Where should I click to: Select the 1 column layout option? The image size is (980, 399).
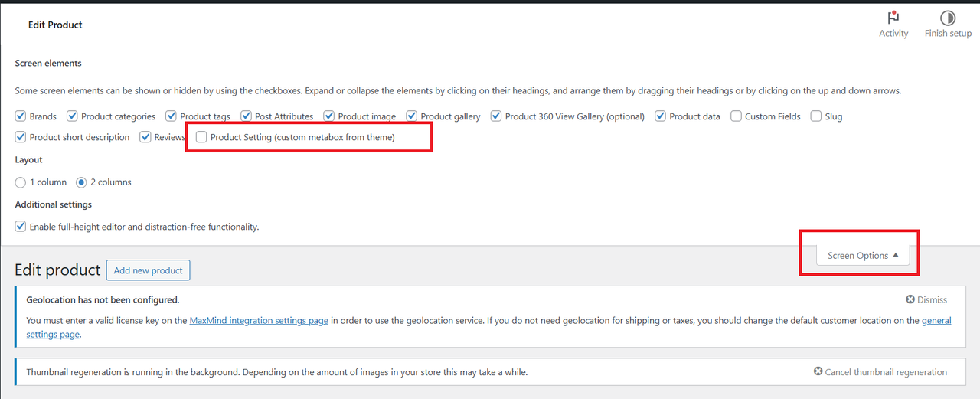(x=21, y=182)
